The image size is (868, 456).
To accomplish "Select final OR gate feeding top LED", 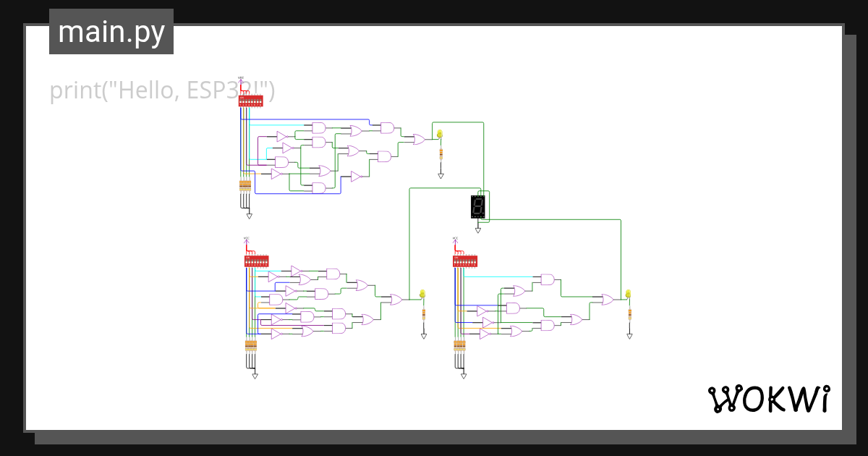I will click(x=419, y=139).
